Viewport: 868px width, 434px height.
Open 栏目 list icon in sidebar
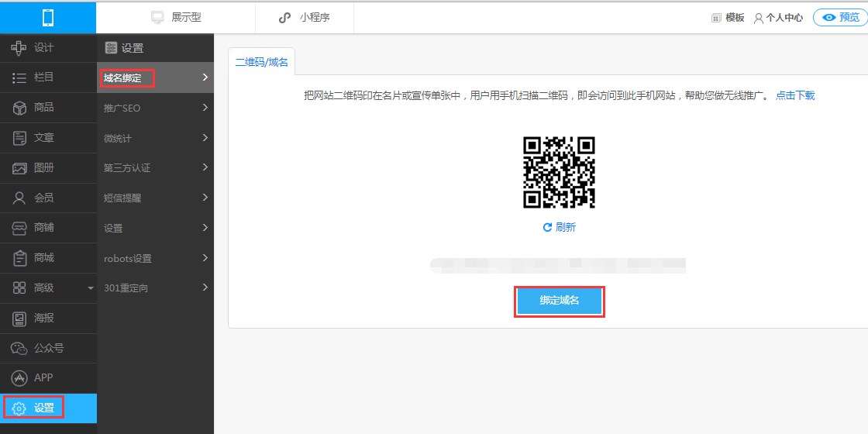pyautogui.click(x=19, y=77)
